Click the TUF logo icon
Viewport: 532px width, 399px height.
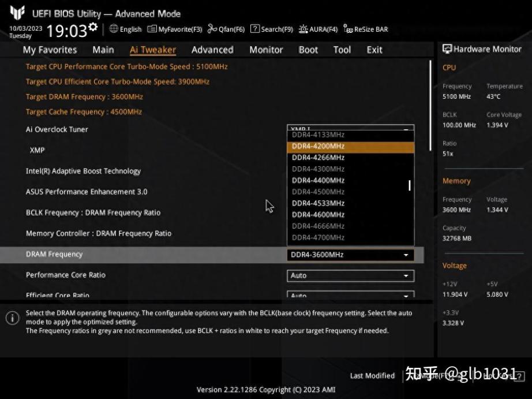pos(17,13)
